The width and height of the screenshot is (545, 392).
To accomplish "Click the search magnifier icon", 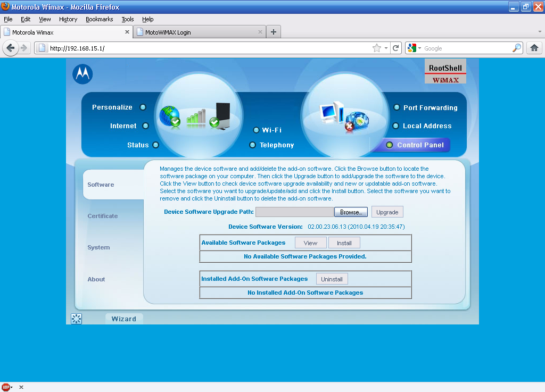I will [517, 48].
